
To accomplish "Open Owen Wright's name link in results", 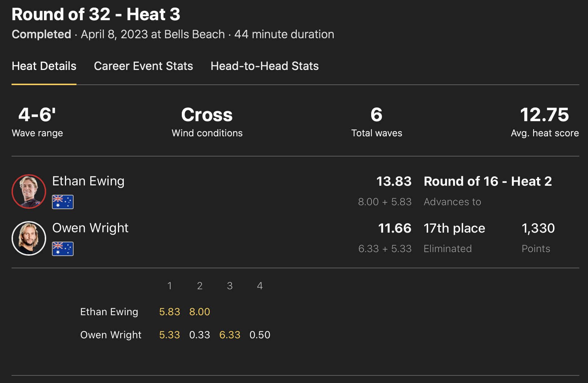I will click(x=90, y=228).
